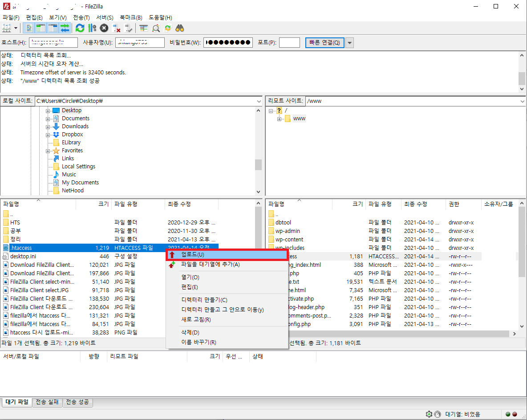Switch to the 대기 파일 tab
Screen dimensions: 527x420
click(x=17, y=402)
